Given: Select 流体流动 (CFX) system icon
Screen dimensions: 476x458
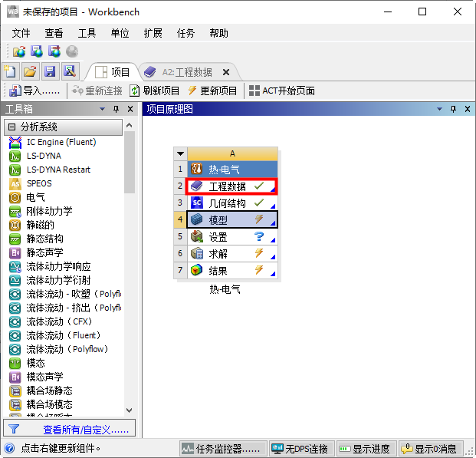Looking at the screenshot, I should point(15,321).
